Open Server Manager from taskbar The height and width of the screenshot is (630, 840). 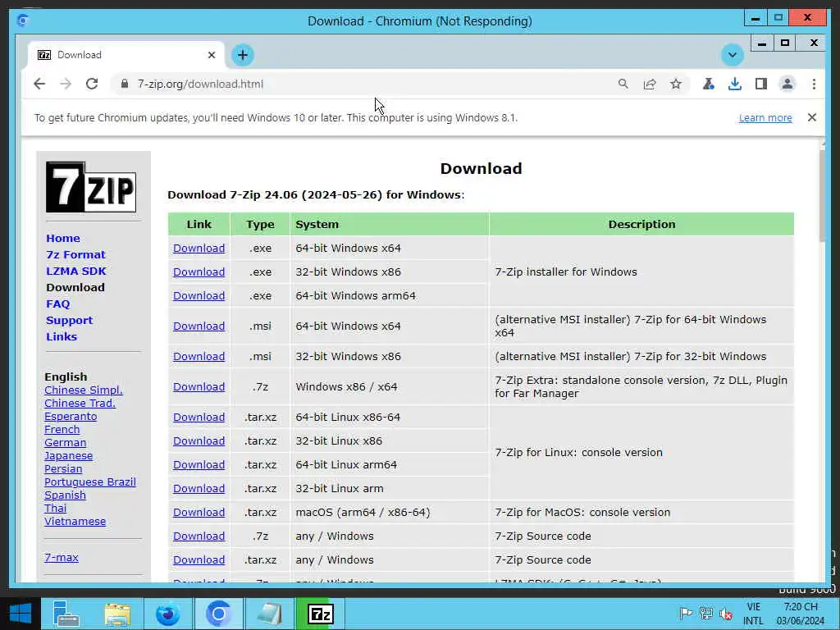(66, 614)
